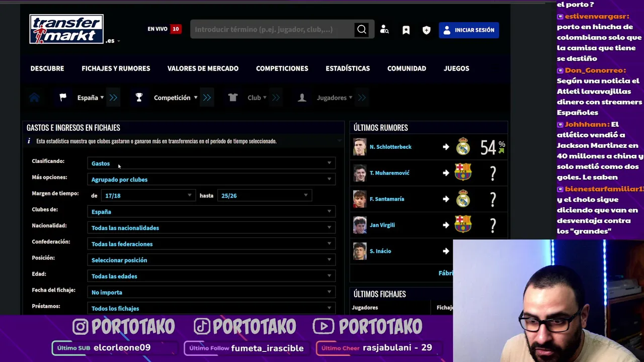Click Barcelona crest in Jan Virgili row

pos(463,225)
